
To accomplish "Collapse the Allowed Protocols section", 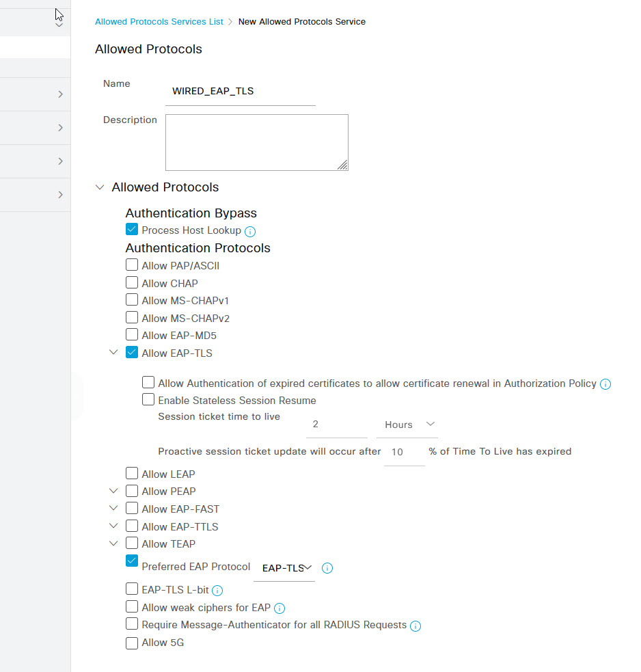I will point(100,187).
